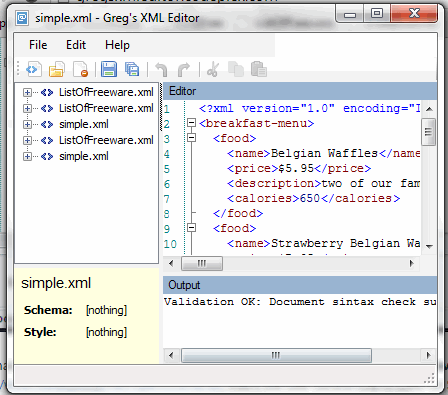Cut selection with the scissors icon
Viewport: 448px width, 395px height.
pos(213,69)
